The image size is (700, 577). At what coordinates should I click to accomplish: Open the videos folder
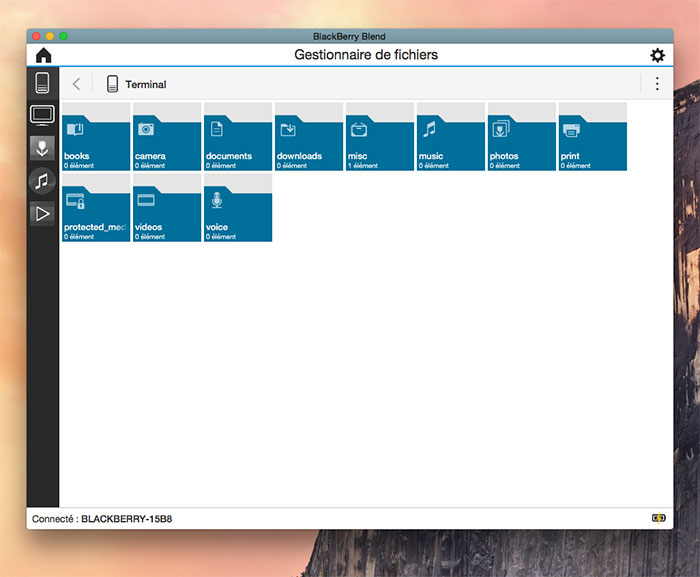coord(167,208)
